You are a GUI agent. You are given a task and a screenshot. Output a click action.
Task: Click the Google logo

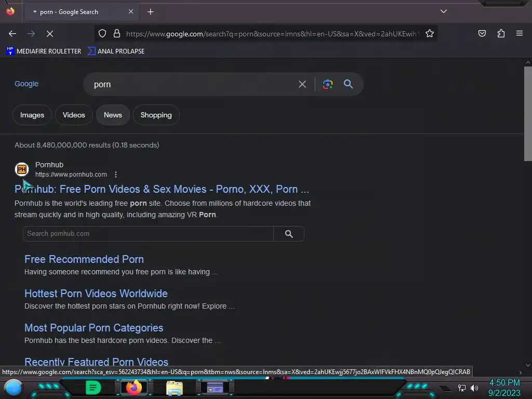click(x=26, y=84)
